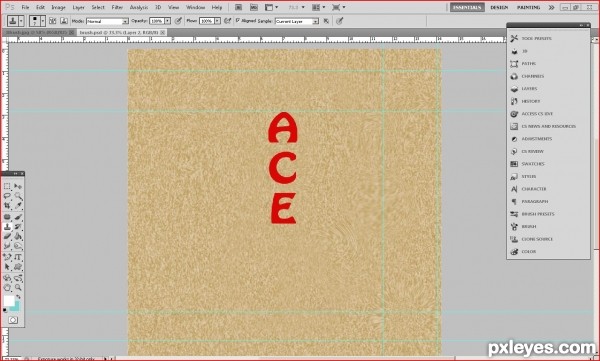Select the Quick Selection wand tool
Image resolution: width=600 pixels, height=361 pixels.
(18, 196)
